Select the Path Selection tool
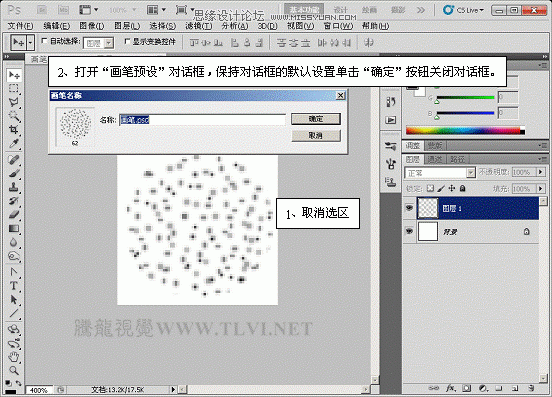Viewport: 552px width, 397px height. pyautogui.click(x=14, y=300)
